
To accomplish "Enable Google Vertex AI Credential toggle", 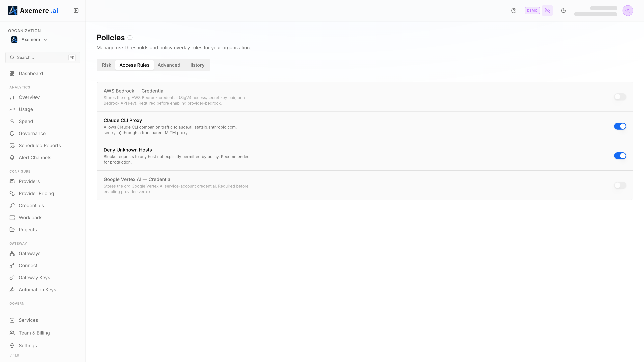I will (620, 185).
